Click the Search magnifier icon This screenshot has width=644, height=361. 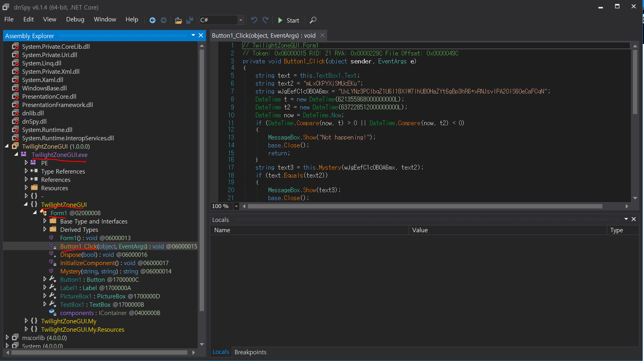click(313, 20)
